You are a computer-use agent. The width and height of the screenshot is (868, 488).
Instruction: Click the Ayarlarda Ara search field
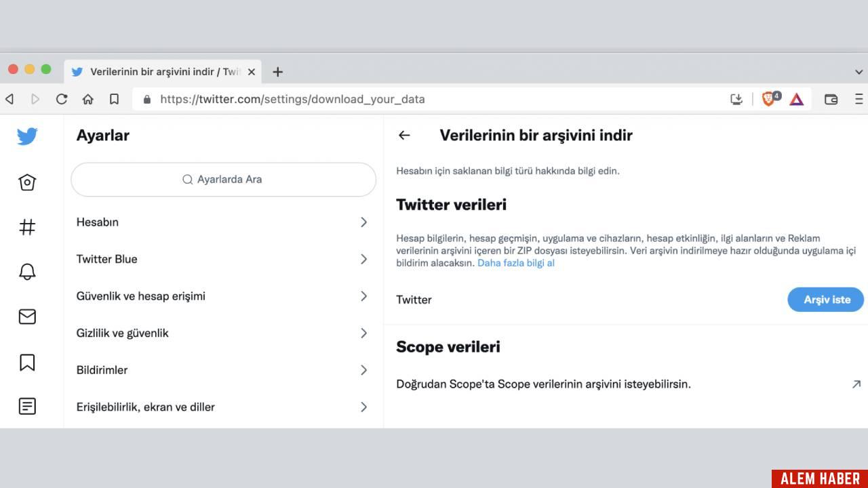click(223, 180)
